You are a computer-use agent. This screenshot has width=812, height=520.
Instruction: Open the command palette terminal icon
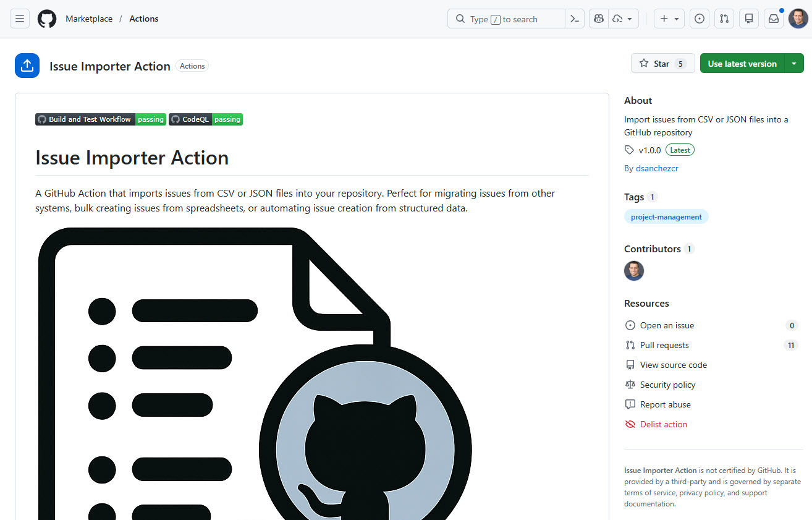coord(574,19)
